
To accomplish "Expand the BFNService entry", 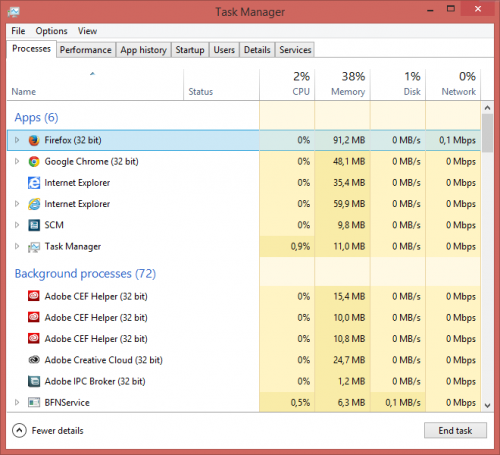I will pyautogui.click(x=17, y=403).
